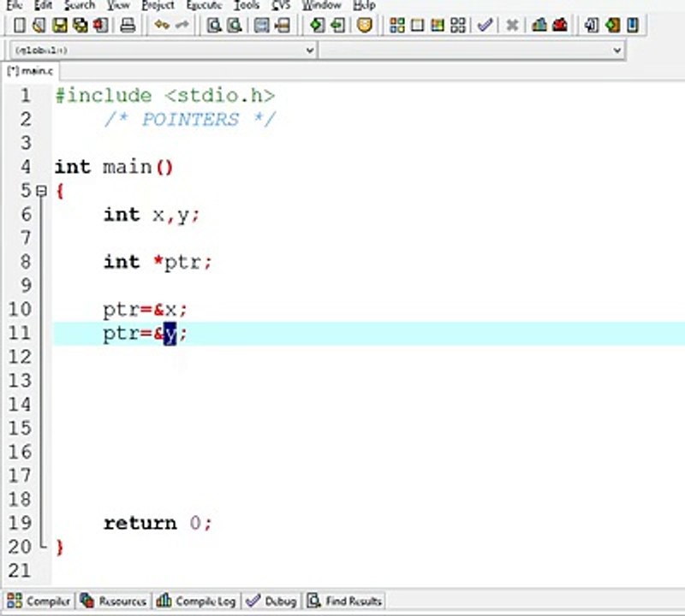Collapse the main function fold at line 5
685x616 pixels.
pyautogui.click(x=41, y=191)
